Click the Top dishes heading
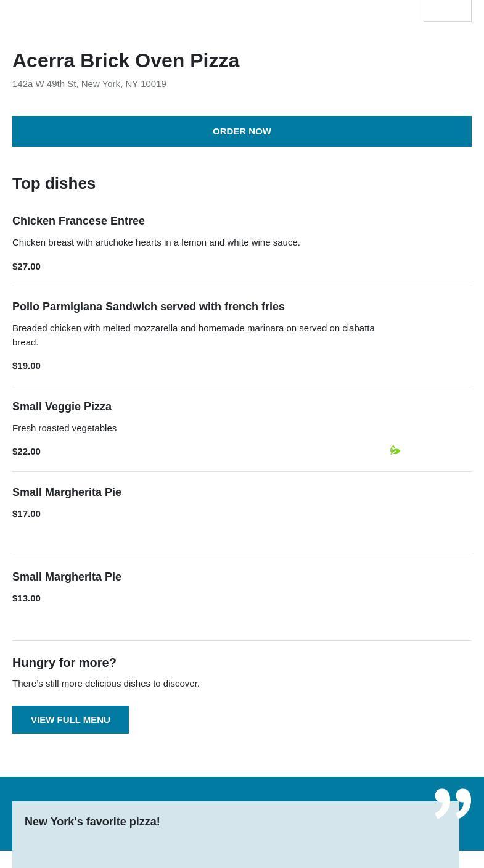This screenshot has width=484, height=868. tap(54, 183)
